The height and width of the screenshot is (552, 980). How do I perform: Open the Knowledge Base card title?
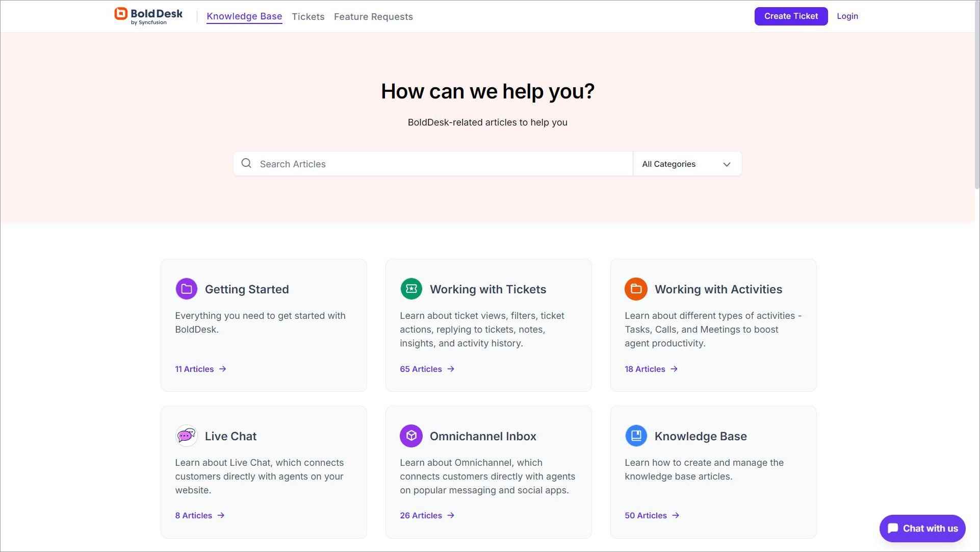pyautogui.click(x=701, y=436)
